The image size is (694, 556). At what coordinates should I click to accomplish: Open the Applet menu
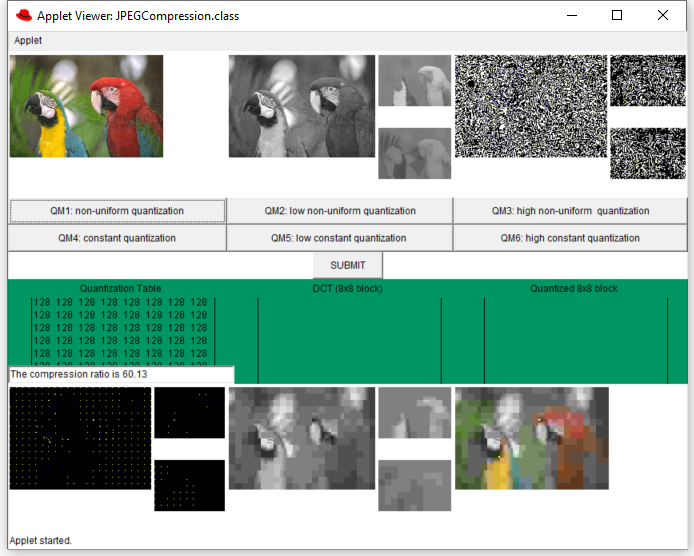28,40
